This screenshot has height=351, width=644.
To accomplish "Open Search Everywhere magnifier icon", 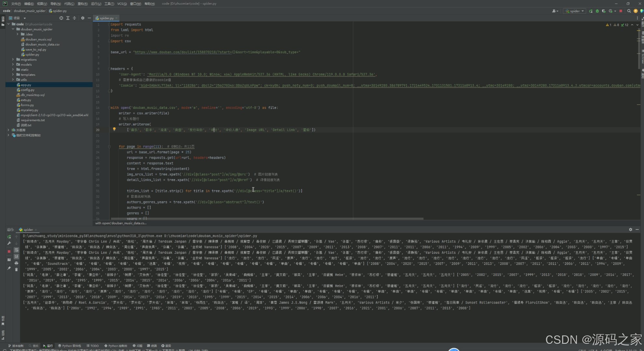I will coord(629,11).
